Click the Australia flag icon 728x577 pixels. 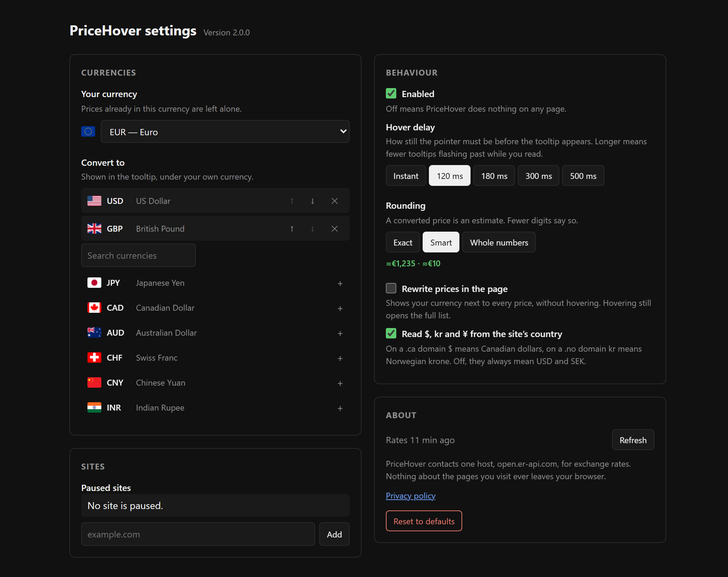point(94,333)
